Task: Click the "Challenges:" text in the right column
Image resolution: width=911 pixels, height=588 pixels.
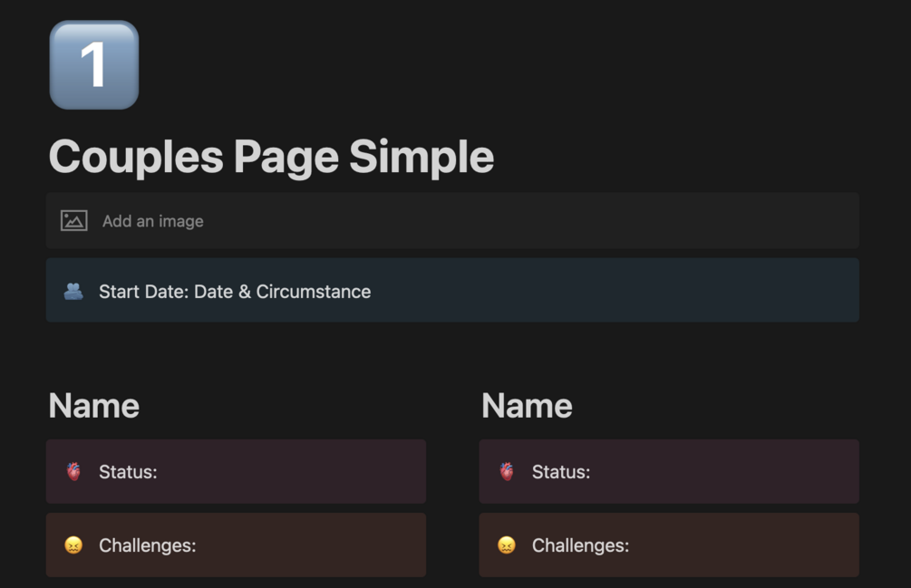Action: coord(580,545)
